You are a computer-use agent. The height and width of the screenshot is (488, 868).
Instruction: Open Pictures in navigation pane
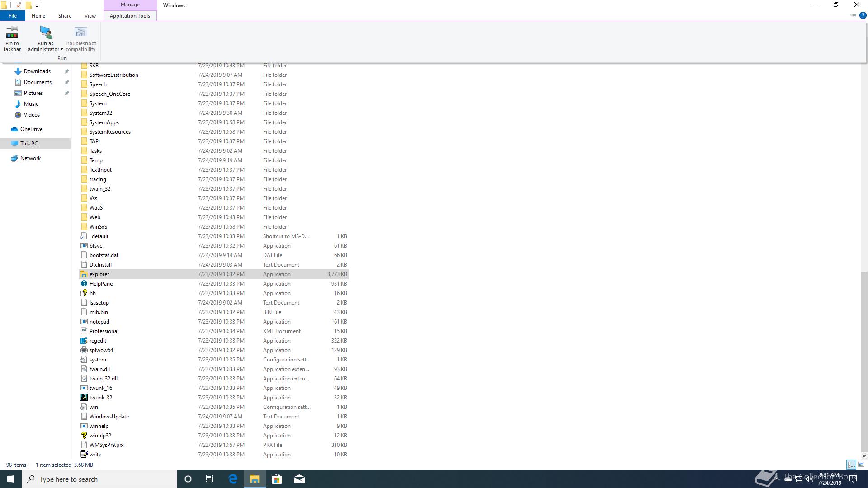tap(33, 93)
